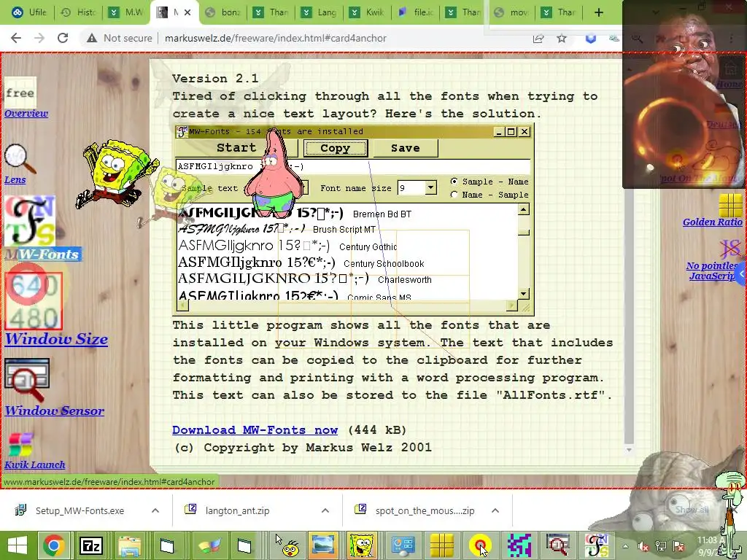Image resolution: width=747 pixels, height=560 pixels.
Task: Click the ASFMGIljgknro sample text field
Action: pos(352,166)
